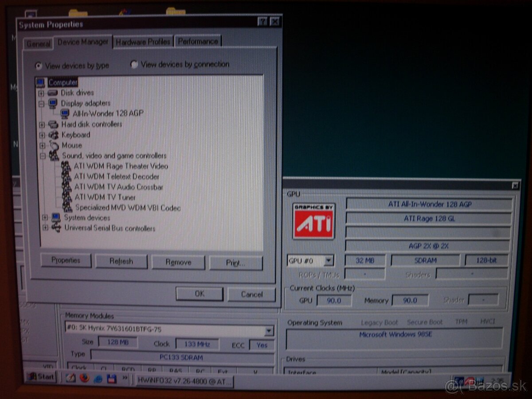This screenshot has height=399, width=532.
Task: Expand the Universal Serial Bus controllers node
Action: coord(45,228)
